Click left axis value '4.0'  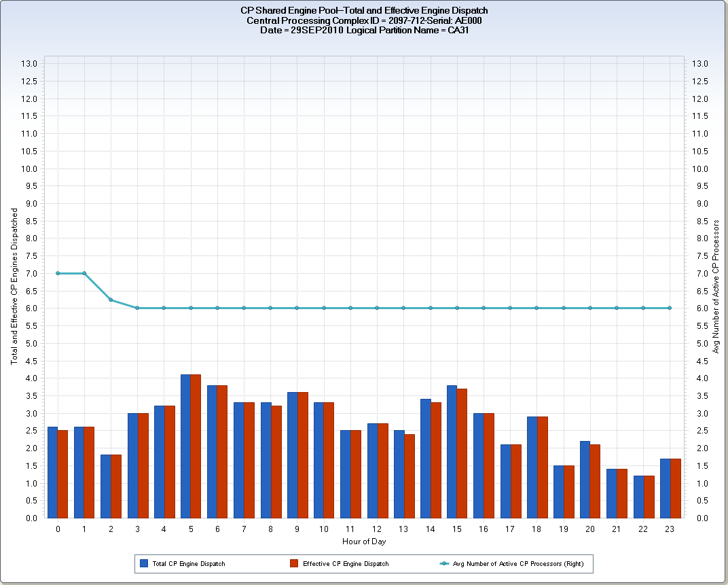coord(31,378)
